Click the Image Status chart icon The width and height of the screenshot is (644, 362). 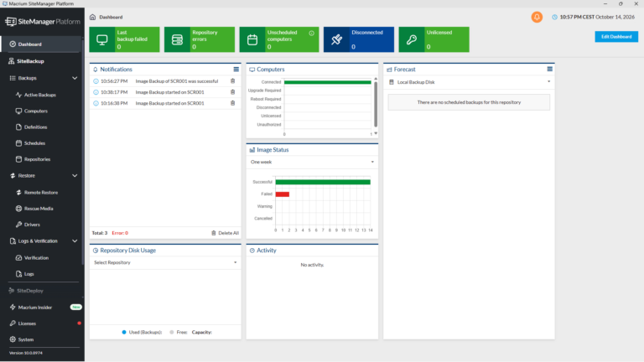coord(252,150)
